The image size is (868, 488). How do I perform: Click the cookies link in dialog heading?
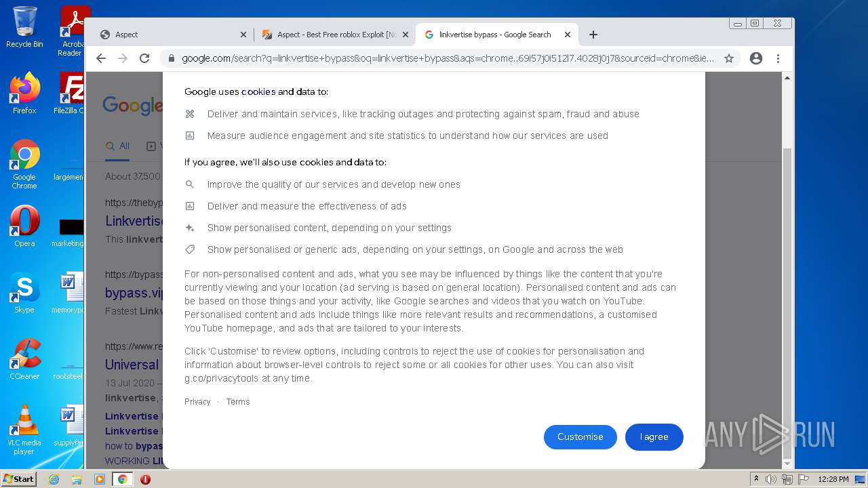click(x=258, y=91)
